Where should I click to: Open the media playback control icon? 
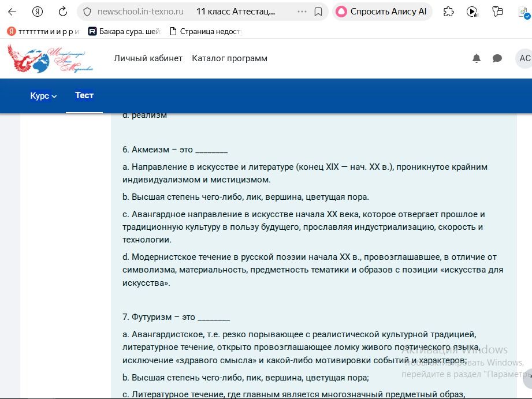(x=473, y=12)
